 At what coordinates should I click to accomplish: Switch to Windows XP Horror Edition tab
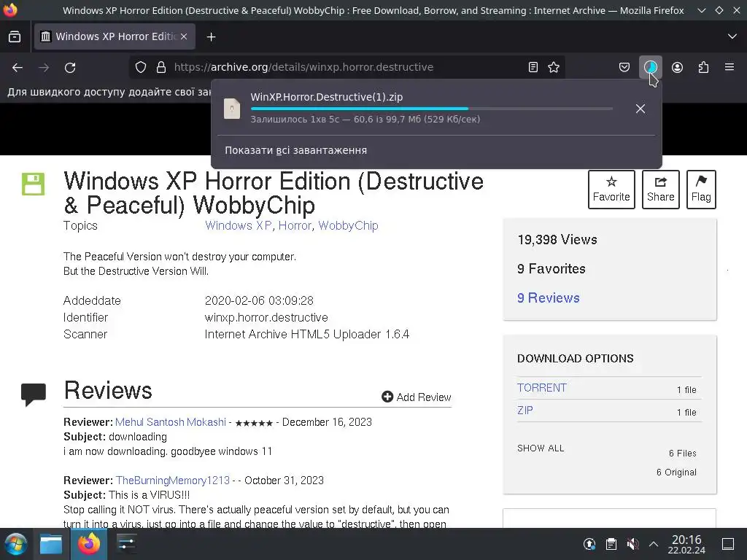tap(115, 36)
